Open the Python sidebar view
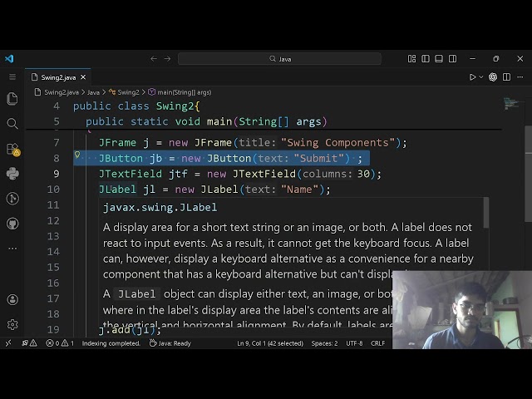The image size is (532, 399). click(12, 174)
